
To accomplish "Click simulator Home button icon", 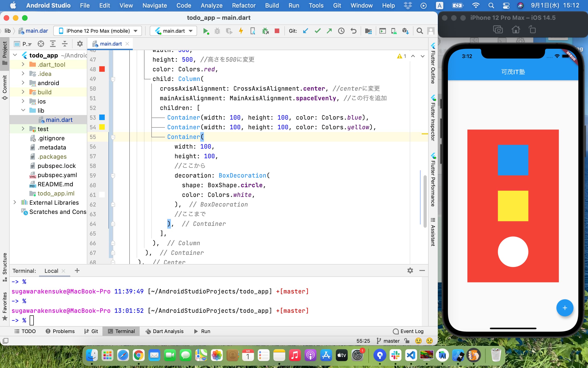I will (516, 30).
